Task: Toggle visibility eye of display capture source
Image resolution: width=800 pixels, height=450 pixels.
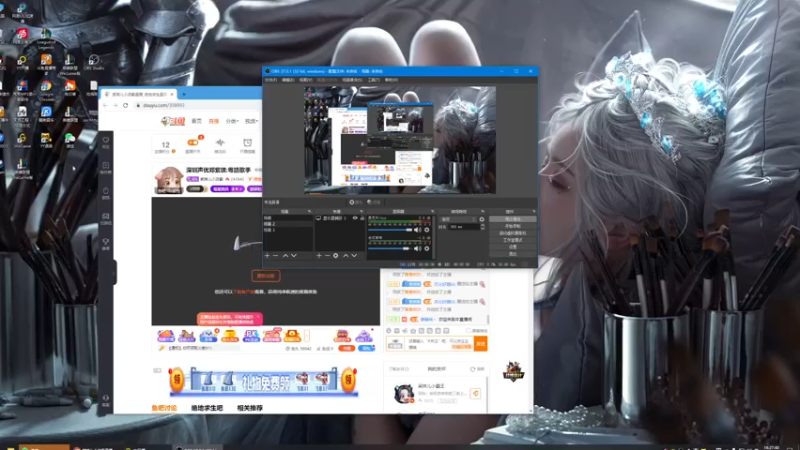Action: tap(355, 218)
